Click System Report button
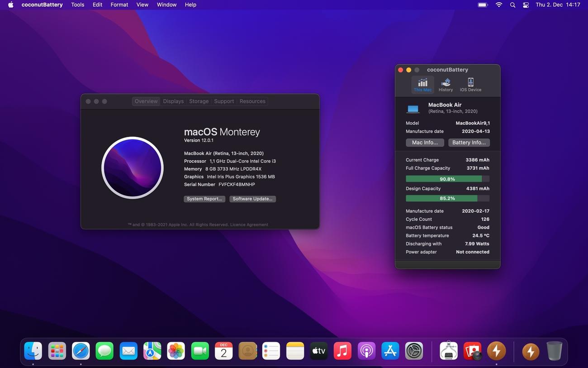Image resolution: width=588 pixels, height=368 pixels. tap(204, 199)
